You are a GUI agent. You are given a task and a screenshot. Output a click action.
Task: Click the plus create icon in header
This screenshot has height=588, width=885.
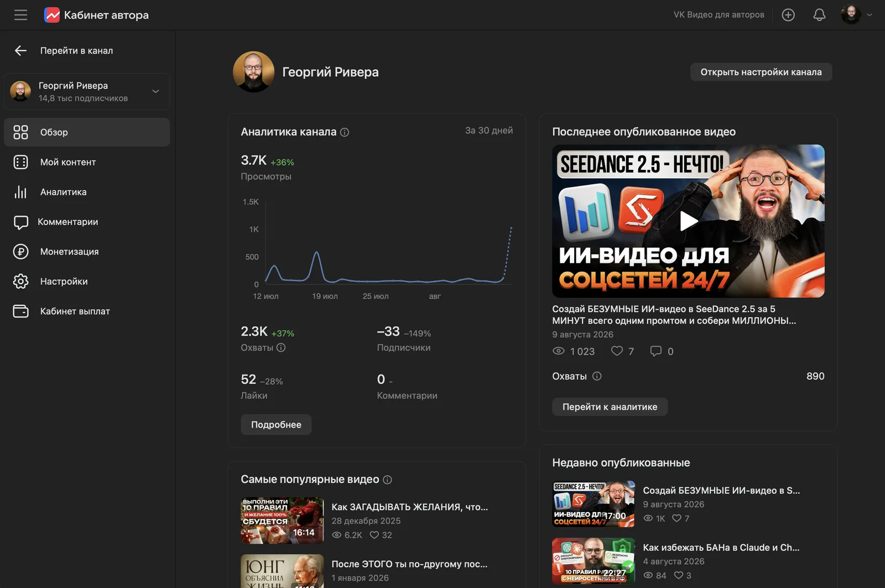pyautogui.click(x=788, y=15)
